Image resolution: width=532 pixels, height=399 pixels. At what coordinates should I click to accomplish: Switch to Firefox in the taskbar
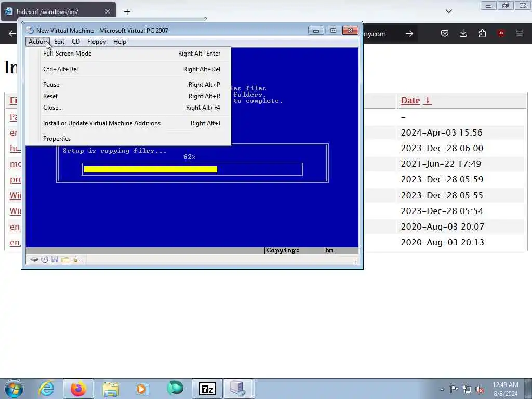click(x=78, y=389)
